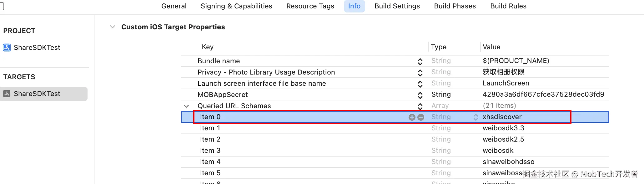Go to the General tab
Viewport: 644px width, 184px height.
[174, 6]
